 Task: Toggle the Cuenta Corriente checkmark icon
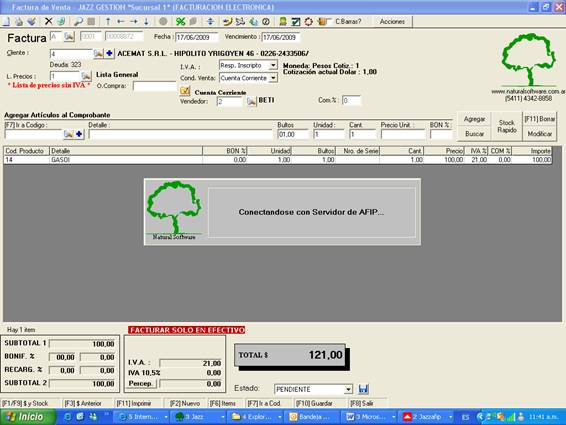coord(184,91)
